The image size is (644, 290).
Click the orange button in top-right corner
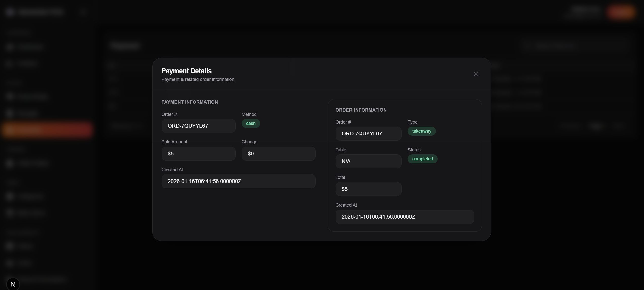tap(620, 12)
